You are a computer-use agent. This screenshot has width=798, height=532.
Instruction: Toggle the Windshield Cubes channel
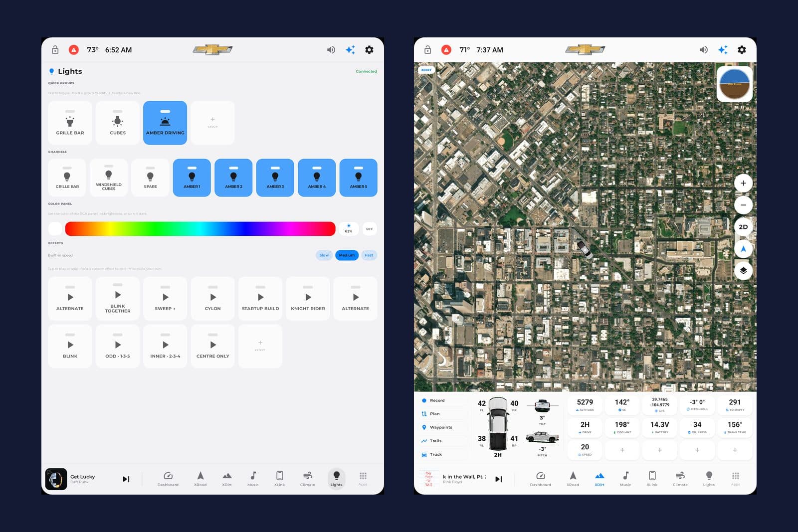(109, 178)
